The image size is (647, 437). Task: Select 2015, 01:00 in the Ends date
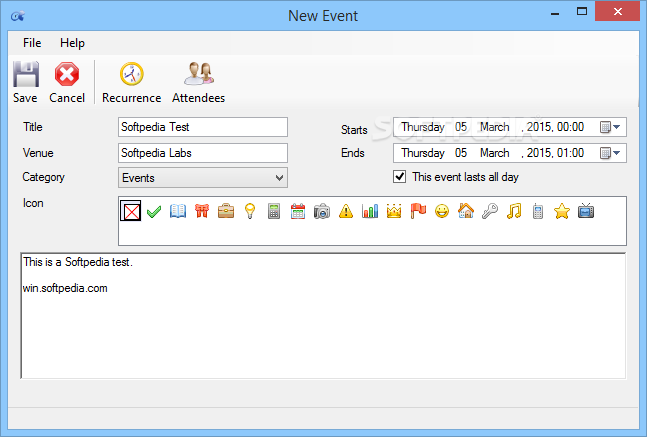555,153
